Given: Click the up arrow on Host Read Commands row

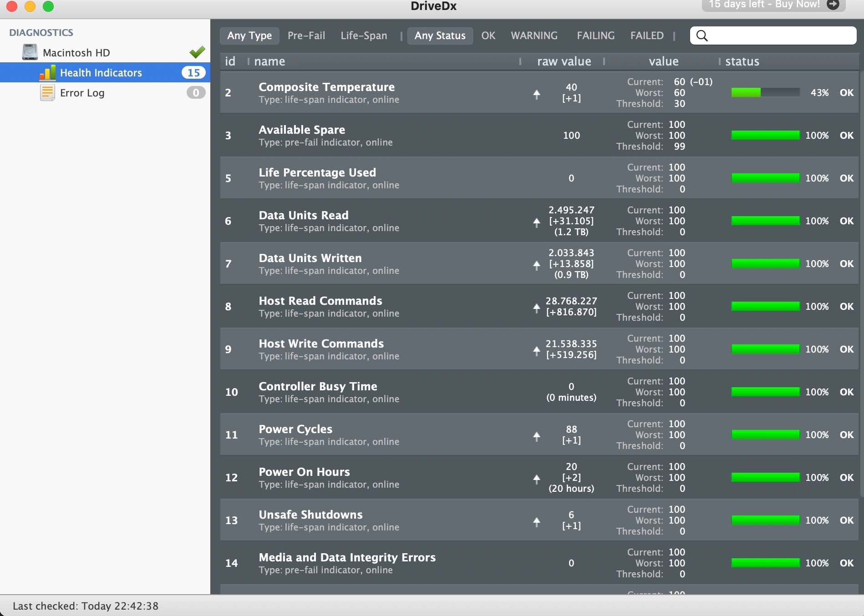Looking at the screenshot, I should 537,308.
